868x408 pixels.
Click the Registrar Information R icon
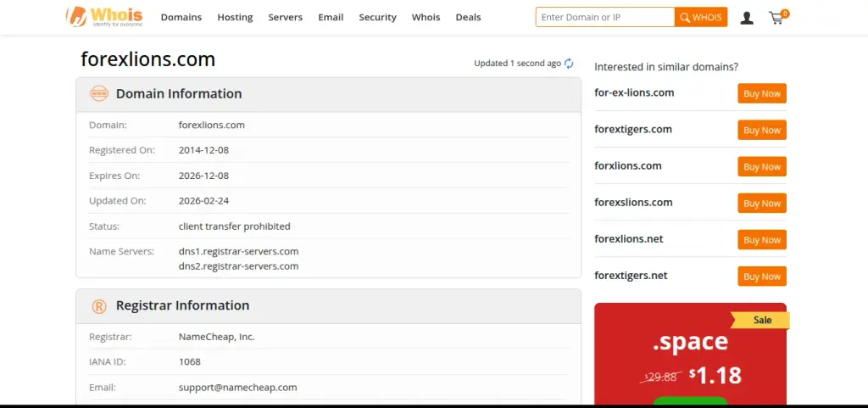(99, 306)
